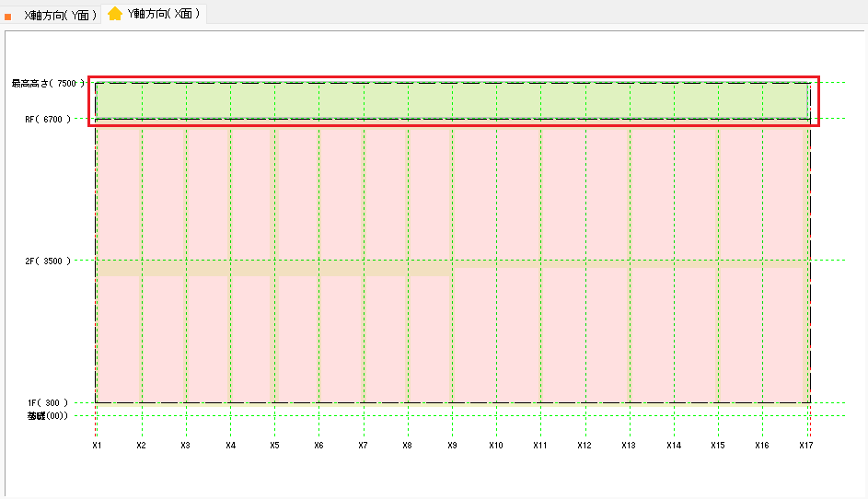Image resolution: width=868 pixels, height=499 pixels.
Task: Switch to the X軸方向(Y面) tab
Action: tap(60, 15)
